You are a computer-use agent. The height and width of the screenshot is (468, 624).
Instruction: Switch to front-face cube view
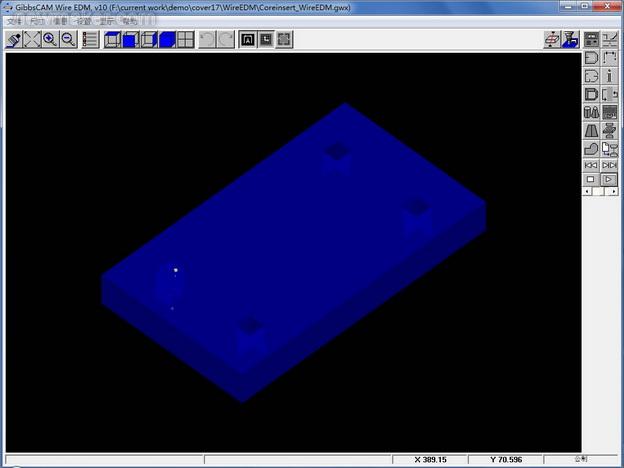coord(131,39)
